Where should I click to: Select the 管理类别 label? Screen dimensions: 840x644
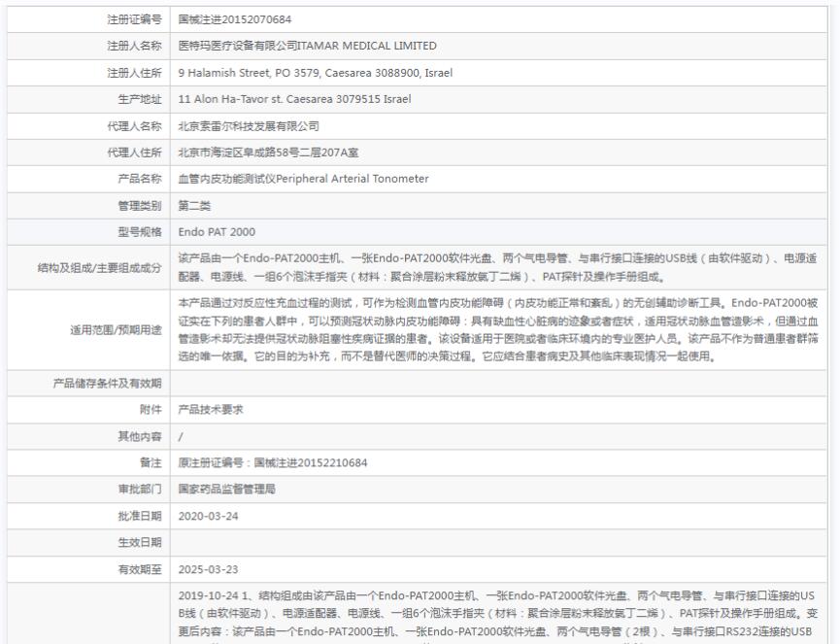click(x=139, y=206)
